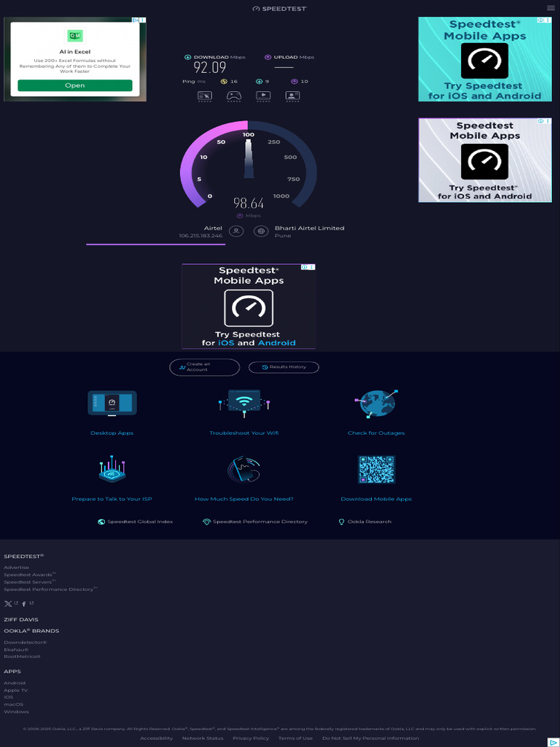560x747 pixels.
Task: Select the video chat rating icon
Action: pos(292,96)
